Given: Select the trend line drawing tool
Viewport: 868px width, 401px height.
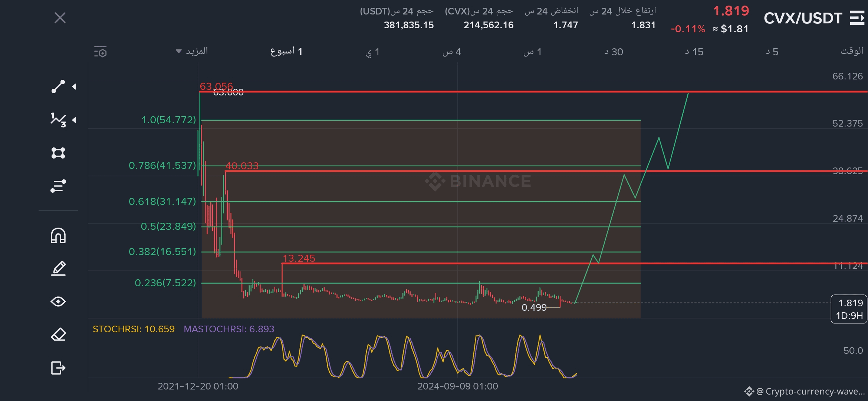Looking at the screenshot, I should click(58, 87).
